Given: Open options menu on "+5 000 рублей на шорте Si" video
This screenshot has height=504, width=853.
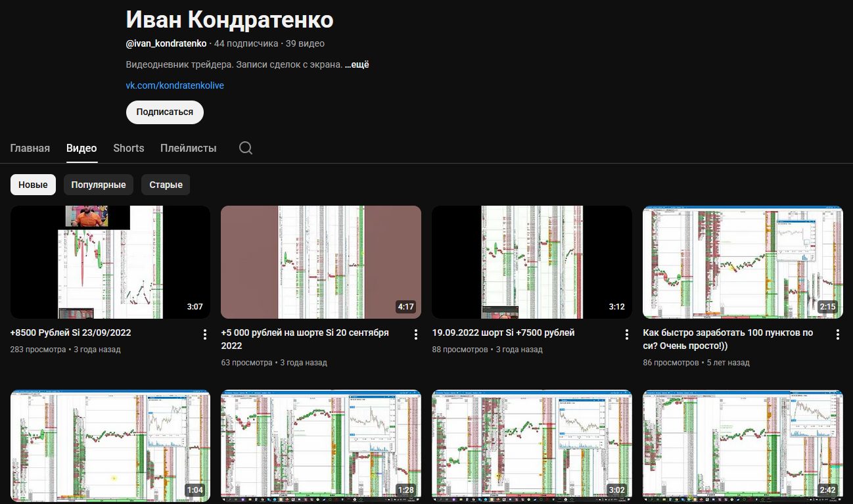Looking at the screenshot, I should tap(415, 334).
